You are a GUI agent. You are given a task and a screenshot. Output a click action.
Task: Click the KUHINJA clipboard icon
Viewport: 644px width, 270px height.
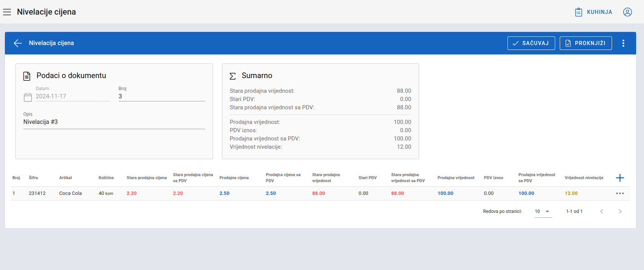[x=579, y=12]
